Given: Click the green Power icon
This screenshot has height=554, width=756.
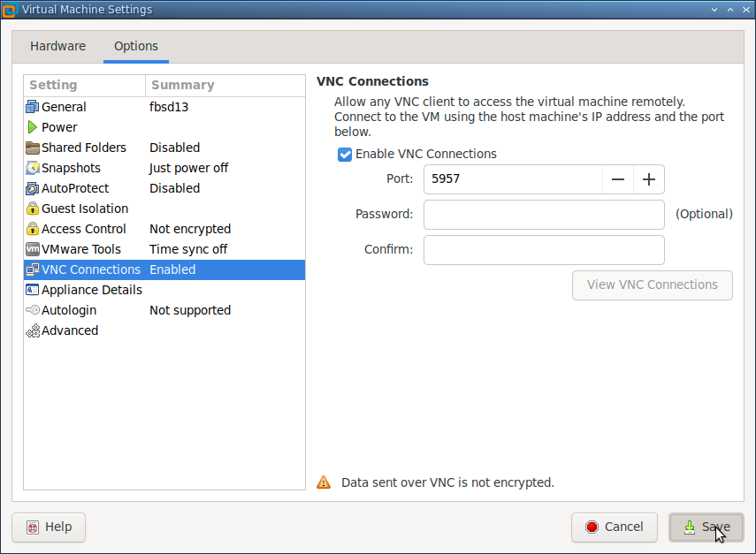Looking at the screenshot, I should pyautogui.click(x=33, y=127).
